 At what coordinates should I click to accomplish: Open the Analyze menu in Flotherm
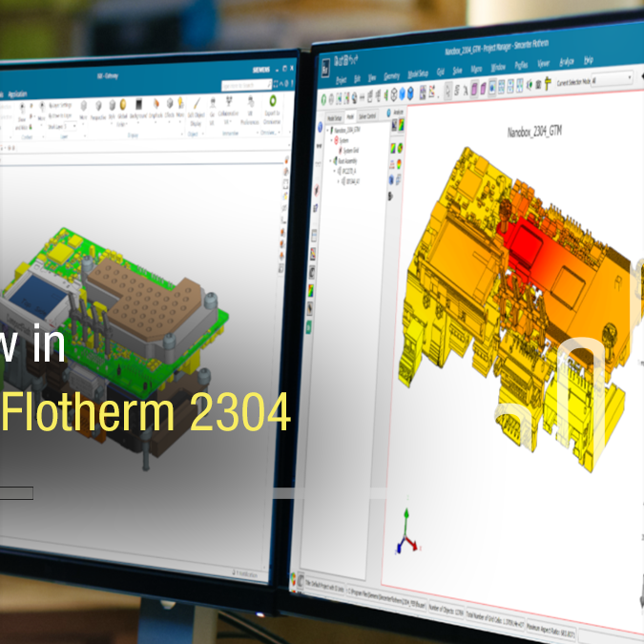[x=567, y=62]
